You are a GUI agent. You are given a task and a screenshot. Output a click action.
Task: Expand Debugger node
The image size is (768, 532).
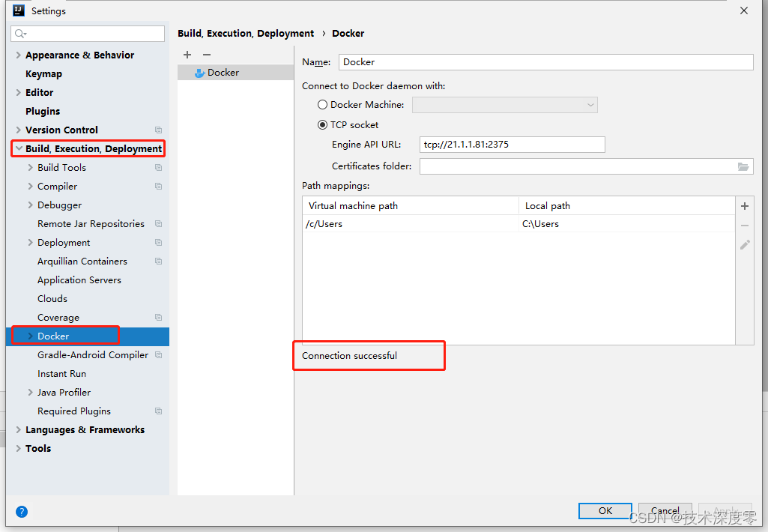point(31,205)
